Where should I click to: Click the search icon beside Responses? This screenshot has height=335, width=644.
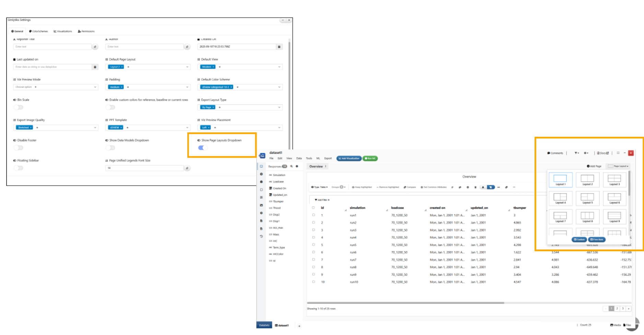[291, 166]
